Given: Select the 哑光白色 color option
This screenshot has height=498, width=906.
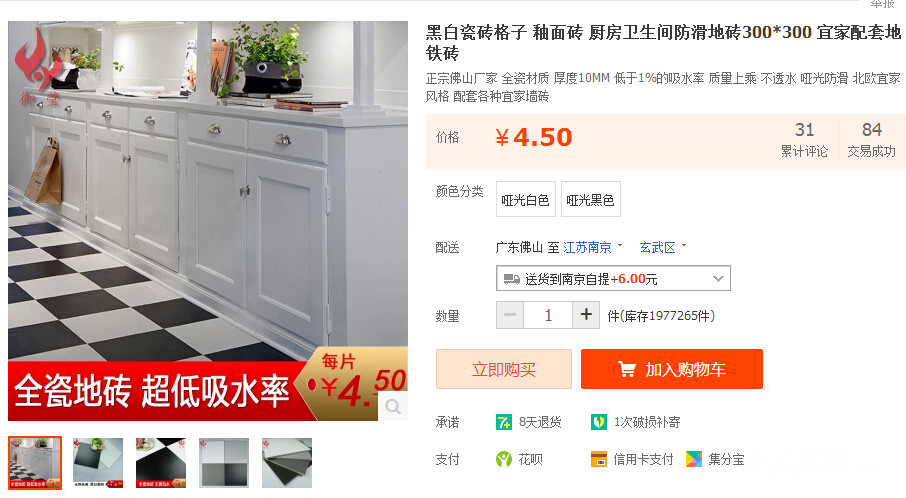Looking at the screenshot, I should click(x=526, y=199).
